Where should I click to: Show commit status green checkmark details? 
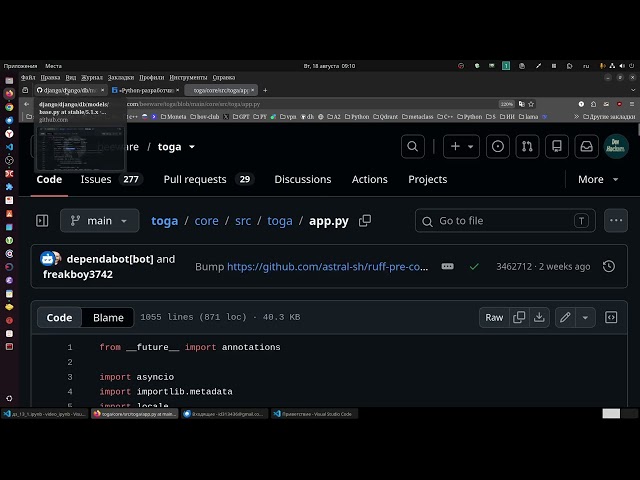tap(474, 267)
